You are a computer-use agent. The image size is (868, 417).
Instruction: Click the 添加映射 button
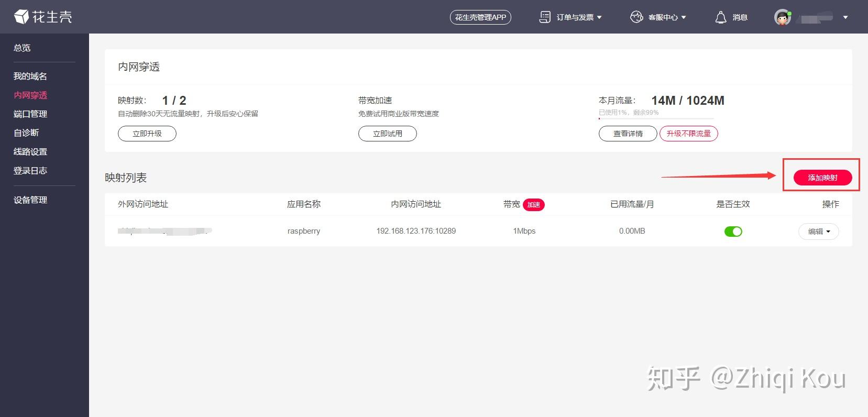tap(822, 178)
